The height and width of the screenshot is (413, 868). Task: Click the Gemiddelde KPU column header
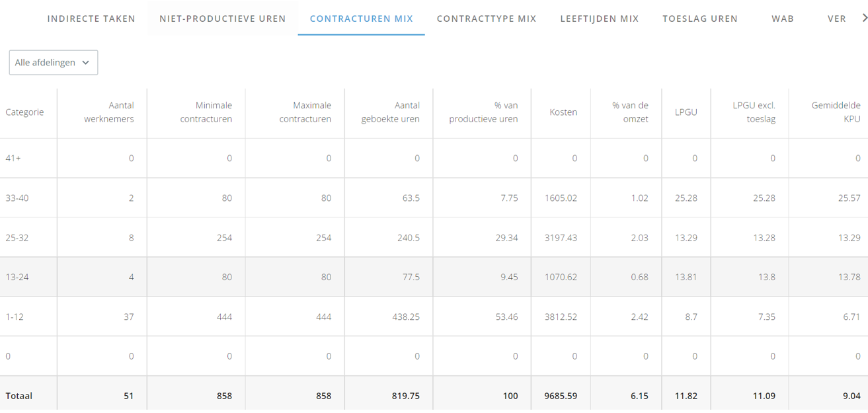(x=828, y=112)
